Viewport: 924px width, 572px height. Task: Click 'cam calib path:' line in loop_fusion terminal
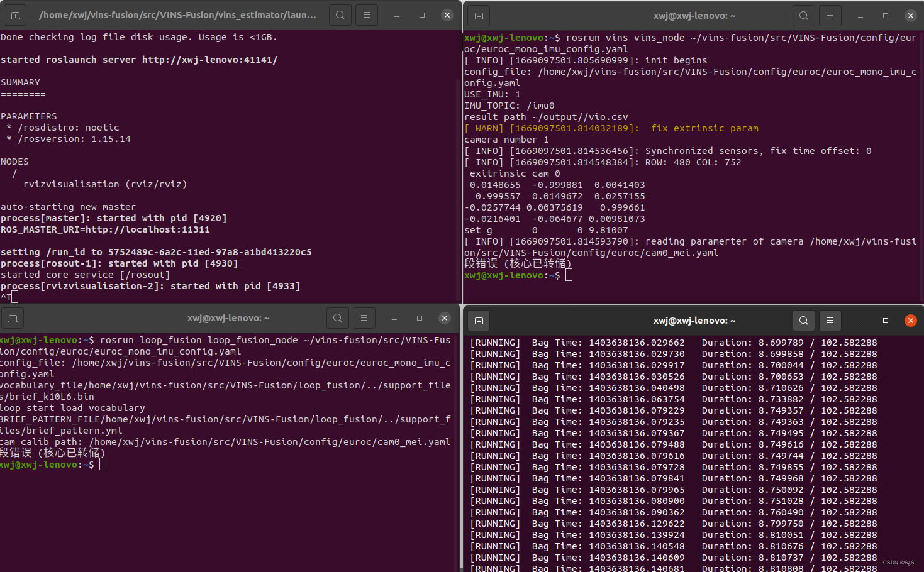pos(225,442)
